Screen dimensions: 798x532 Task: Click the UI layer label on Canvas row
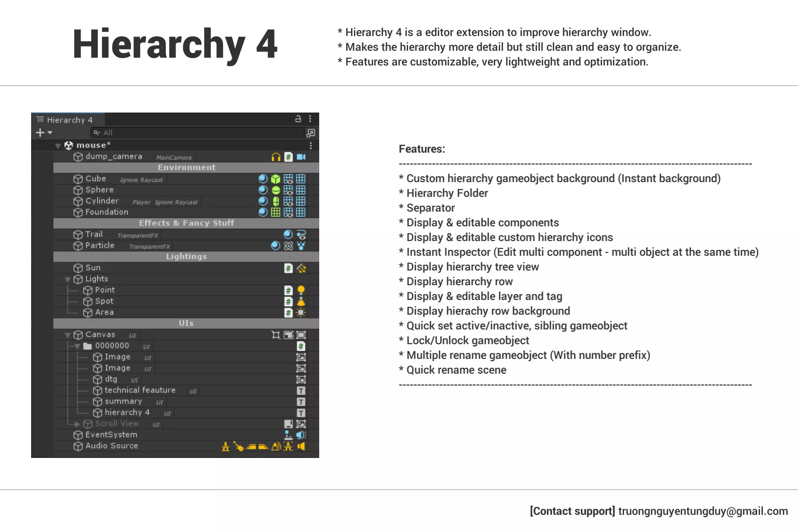[133, 336]
